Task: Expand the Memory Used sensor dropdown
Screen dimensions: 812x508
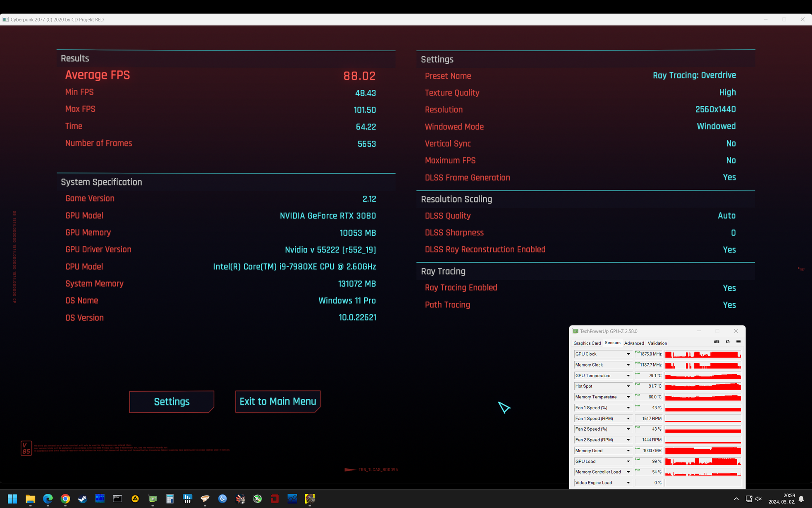Action: 628,450
